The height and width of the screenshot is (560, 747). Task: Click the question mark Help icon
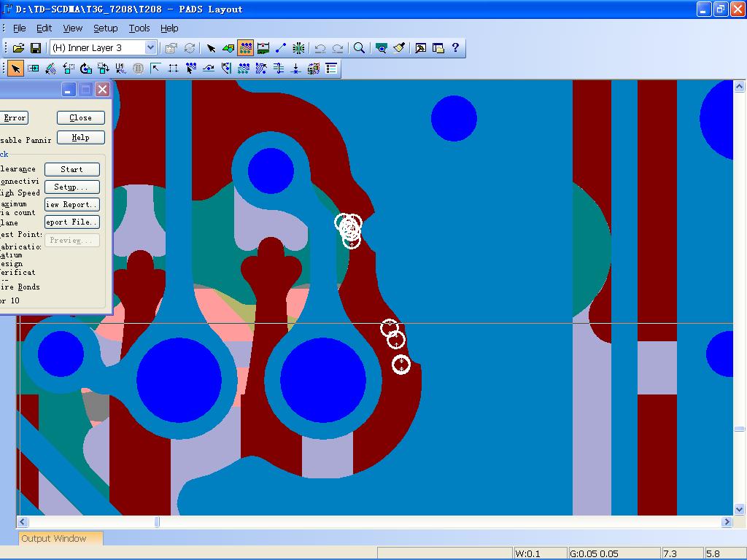(x=456, y=48)
